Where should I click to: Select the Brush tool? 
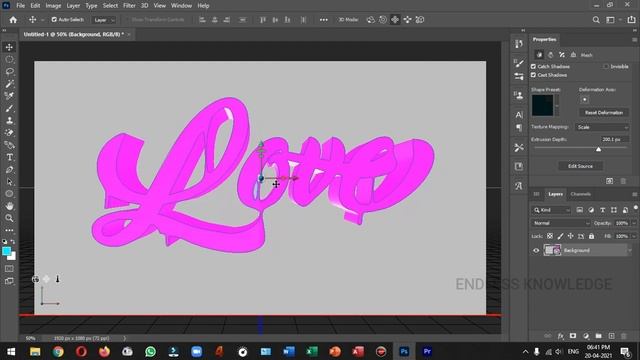(9, 108)
